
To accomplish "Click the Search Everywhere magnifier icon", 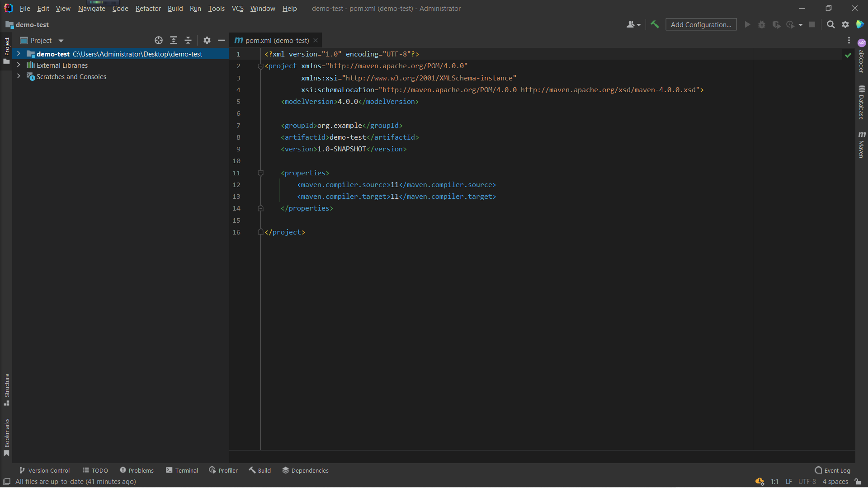I will 830,24.
